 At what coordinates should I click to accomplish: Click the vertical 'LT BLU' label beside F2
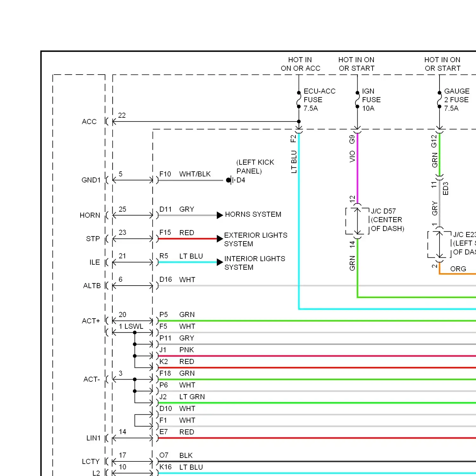coord(294,162)
